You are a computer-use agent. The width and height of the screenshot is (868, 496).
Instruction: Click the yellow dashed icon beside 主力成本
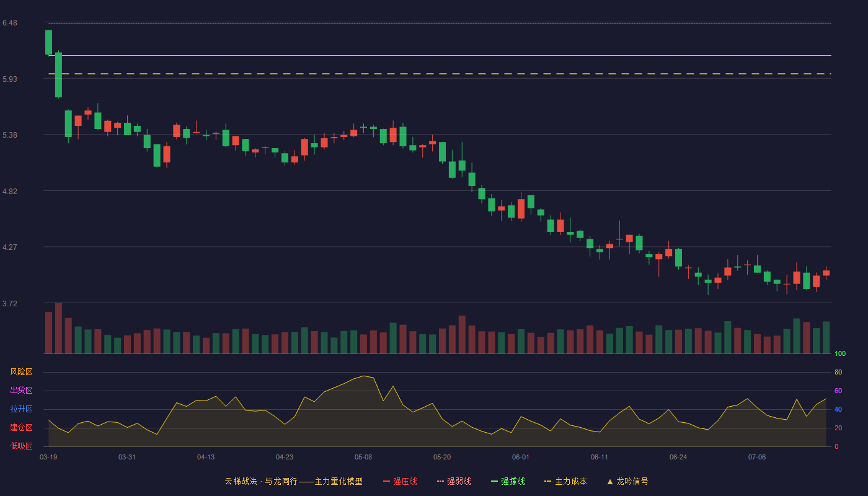tap(547, 481)
